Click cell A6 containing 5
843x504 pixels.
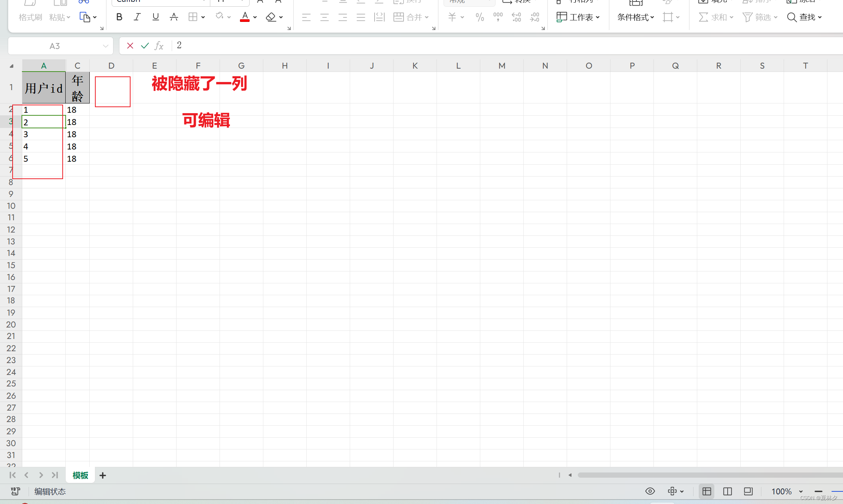[x=44, y=159]
